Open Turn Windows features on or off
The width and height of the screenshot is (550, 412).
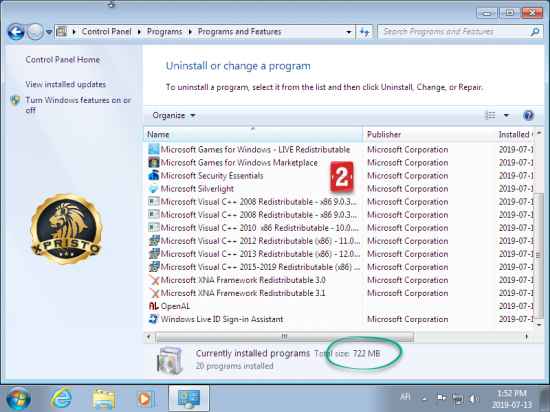click(78, 105)
